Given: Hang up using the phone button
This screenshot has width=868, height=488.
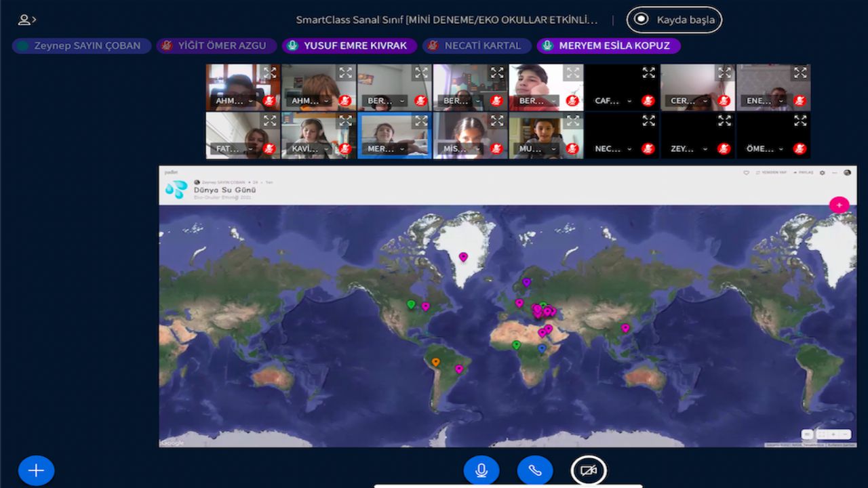Looking at the screenshot, I should (535, 470).
